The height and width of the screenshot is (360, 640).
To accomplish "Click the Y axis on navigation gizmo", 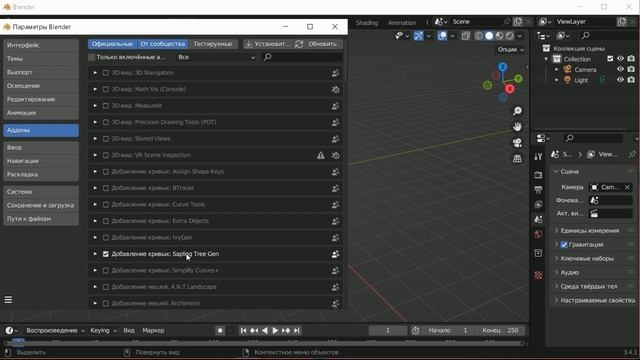I will click(518, 78).
